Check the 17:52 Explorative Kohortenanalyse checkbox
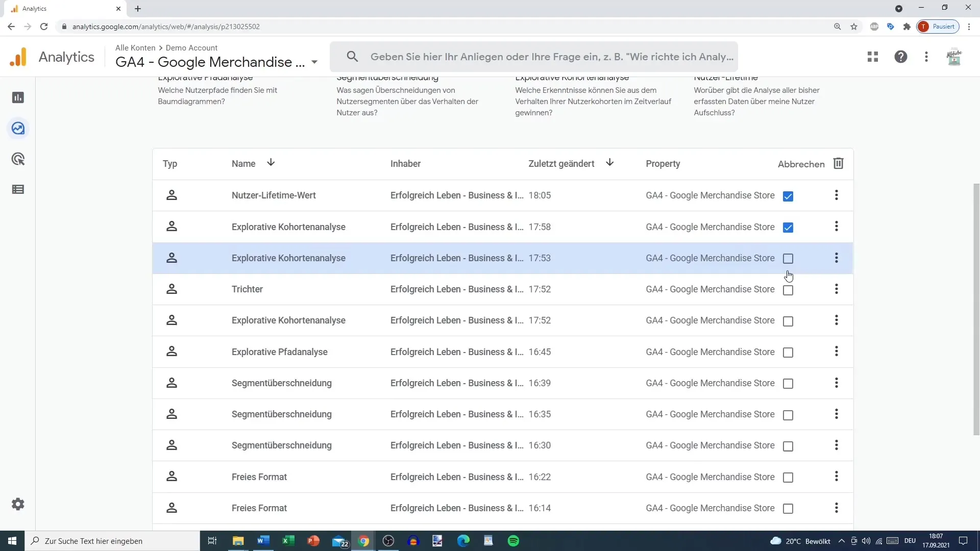 point(788,321)
